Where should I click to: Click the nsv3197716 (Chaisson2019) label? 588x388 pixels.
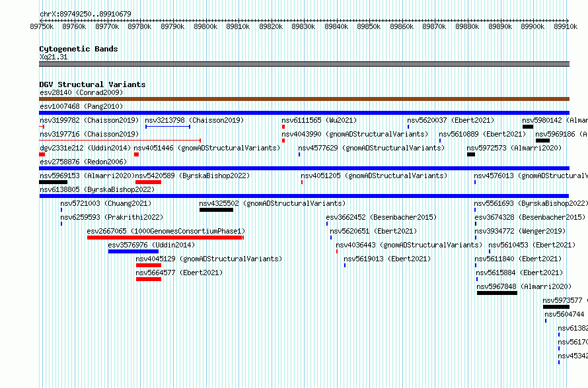point(89,134)
